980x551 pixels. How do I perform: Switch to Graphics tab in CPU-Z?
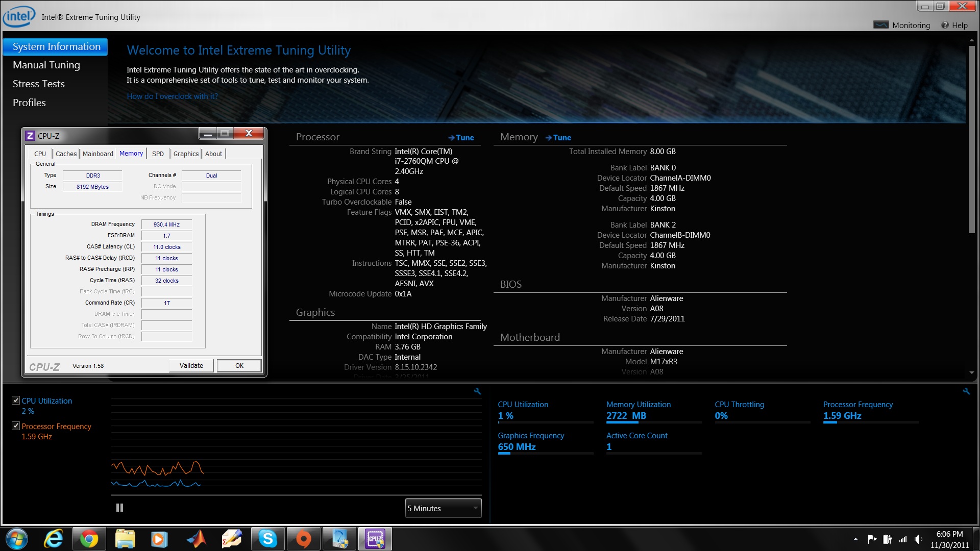tap(186, 154)
